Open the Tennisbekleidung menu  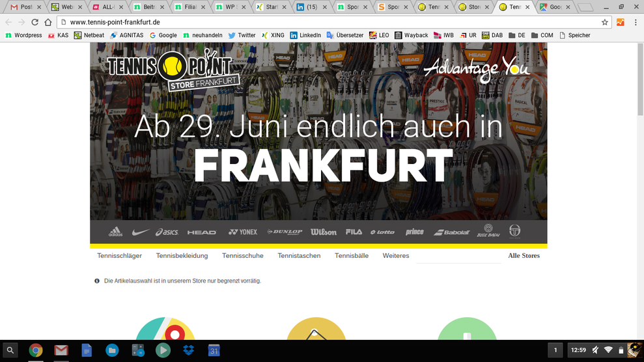click(182, 256)
